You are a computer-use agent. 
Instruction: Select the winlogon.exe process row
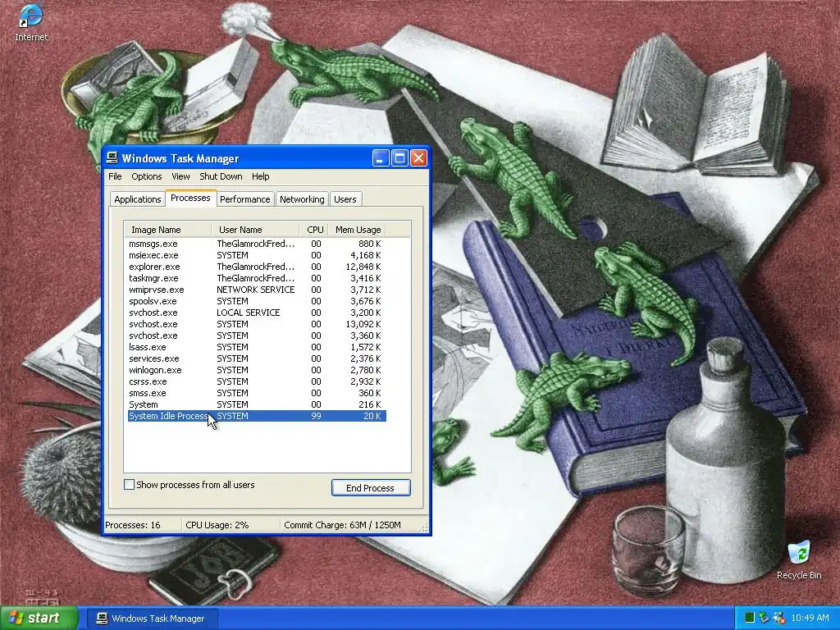(x=257, y=370)
